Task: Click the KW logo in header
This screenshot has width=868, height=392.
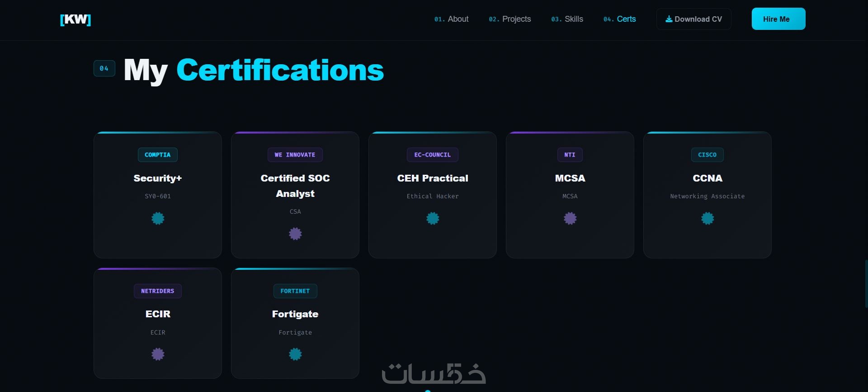Action: coord(75,19)
